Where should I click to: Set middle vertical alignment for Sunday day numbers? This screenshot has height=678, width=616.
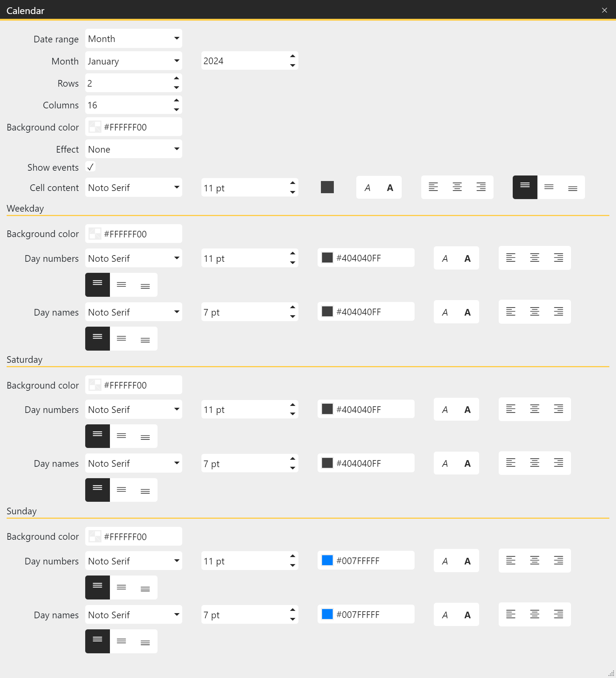click(x=121, y=587)
